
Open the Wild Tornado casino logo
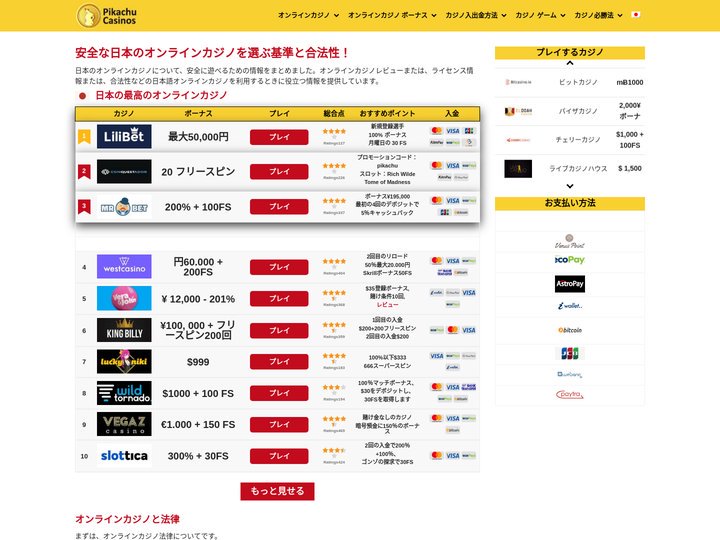124,393
